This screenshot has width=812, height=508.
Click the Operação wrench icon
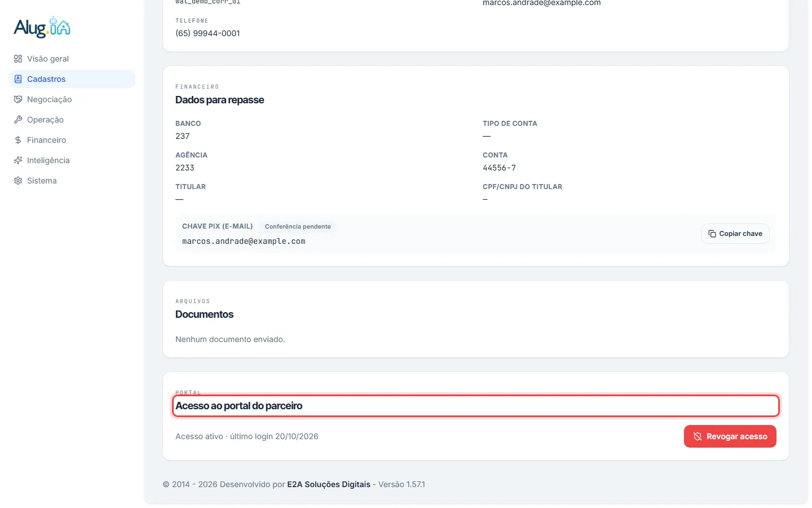(x=18, y=120)
